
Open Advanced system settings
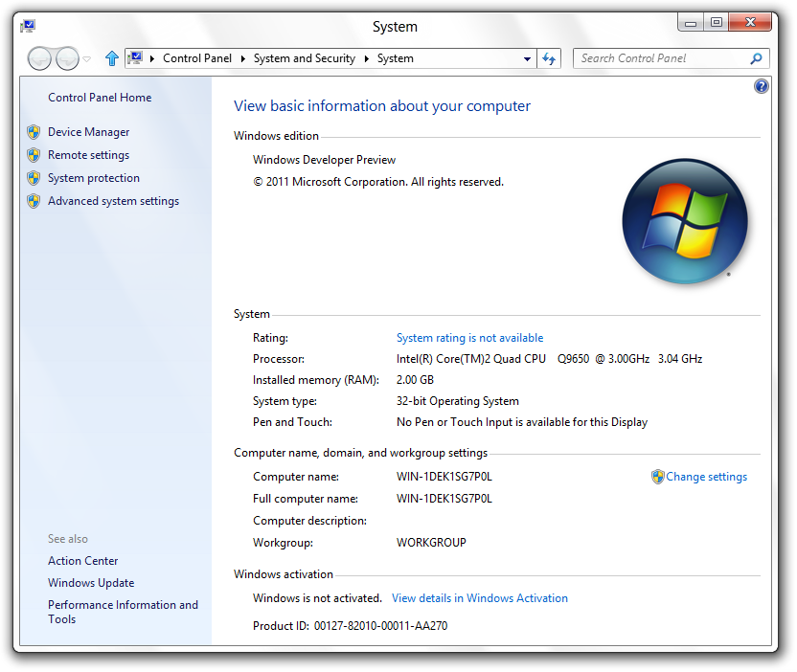pos(113,201)
